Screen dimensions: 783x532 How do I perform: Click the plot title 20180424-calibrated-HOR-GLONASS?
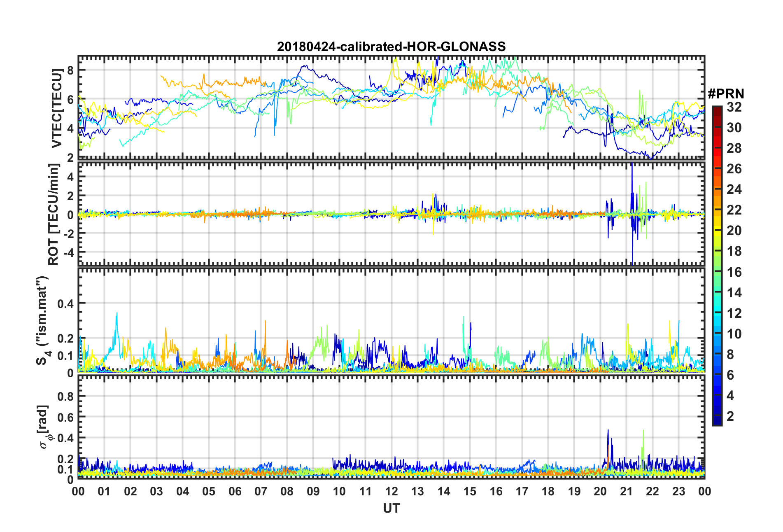391,47
